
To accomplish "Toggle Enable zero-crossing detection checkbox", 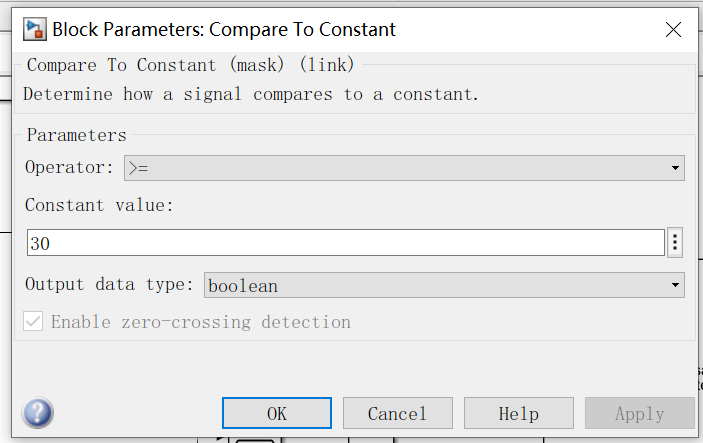I will (x=34, y=322).
